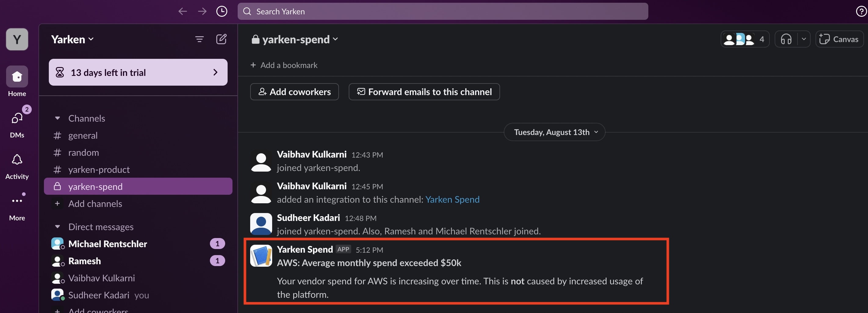This screenshot has width=868, height=313.
Task: Open Michael Rentschler direct message
Action: [107, 244]
